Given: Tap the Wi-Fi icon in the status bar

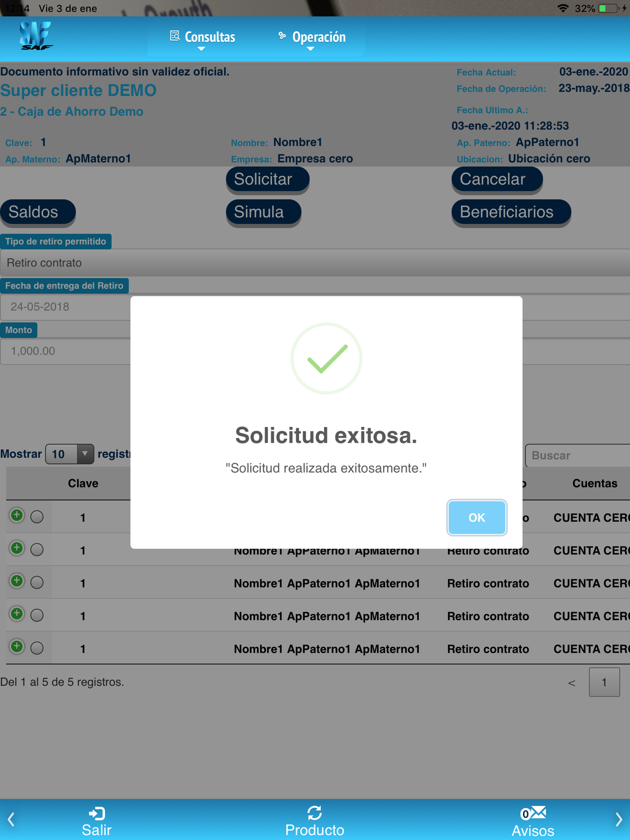Looking at the screenshot, I should [563, 8].
